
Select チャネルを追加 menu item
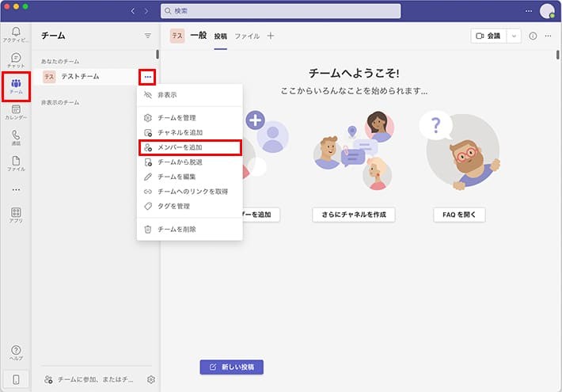pyautogui.click(x=190, y=133)
